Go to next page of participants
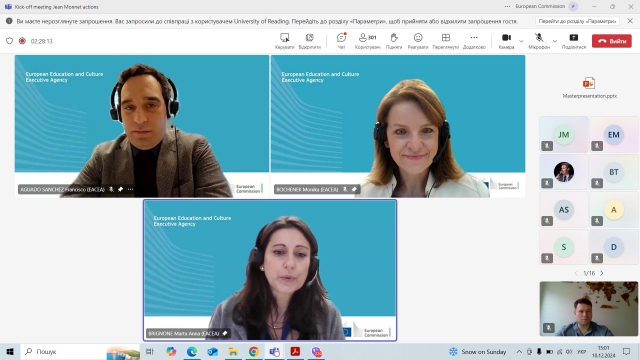This screenshot has height=360, width=640. (602, 273)
